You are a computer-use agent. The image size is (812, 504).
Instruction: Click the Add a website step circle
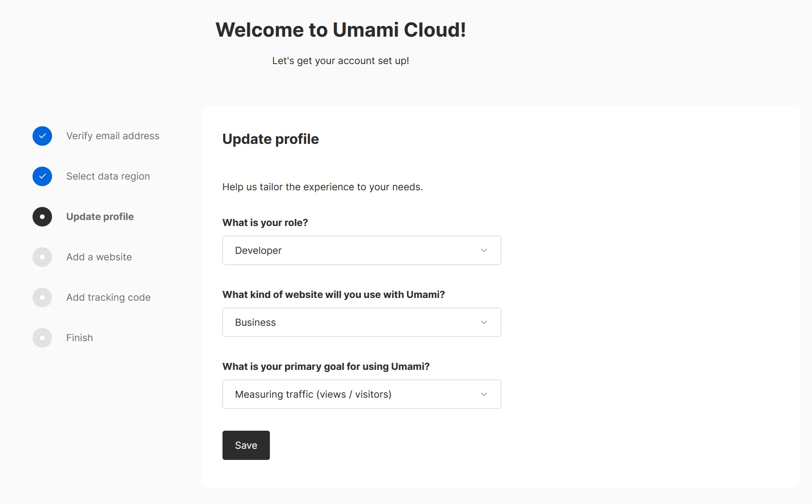pyautogui.click(x=42, y=257)
